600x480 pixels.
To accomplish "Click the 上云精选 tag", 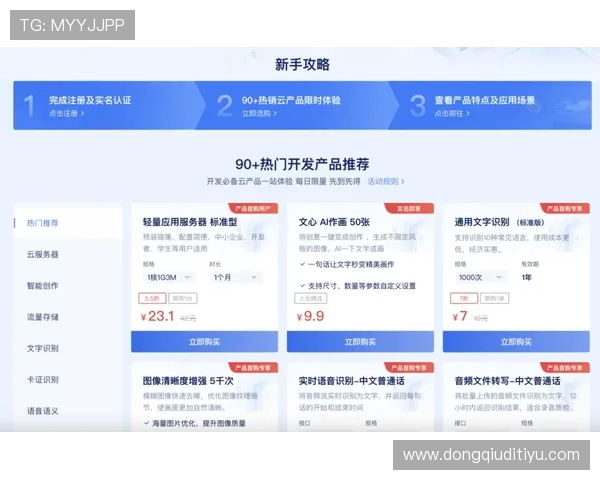I will click(310, 298).
